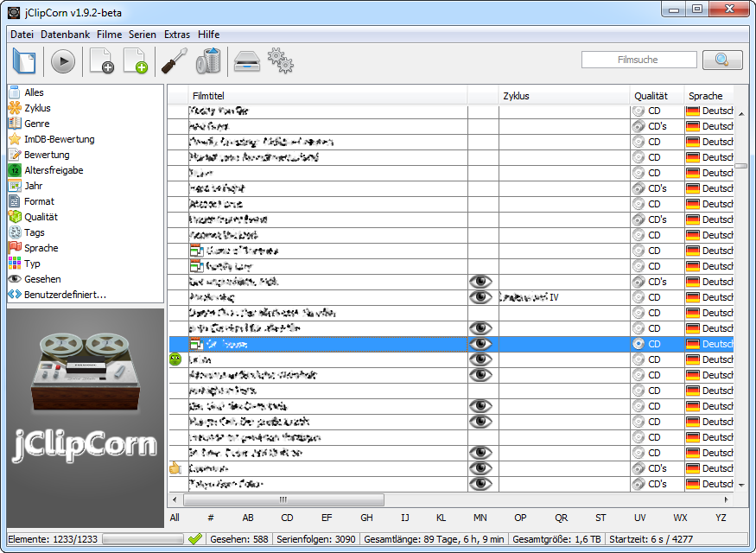
Task: Select the Gesehen filter in the sidebar
Action: pos(42,279)
